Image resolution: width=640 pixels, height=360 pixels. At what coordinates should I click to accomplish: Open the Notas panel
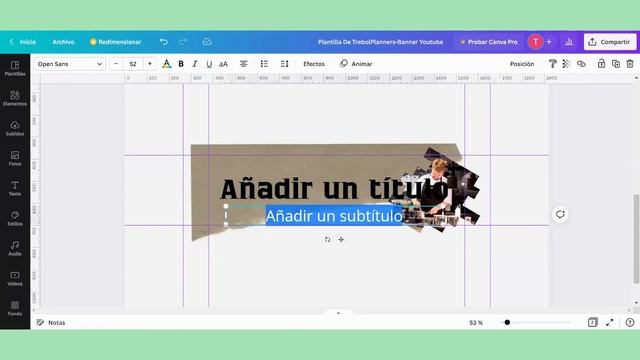51,322
